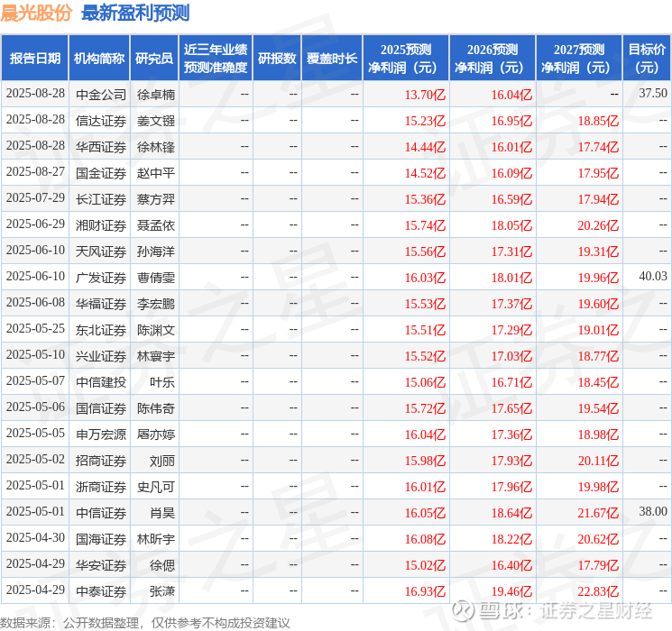Click 22.83亿 forecast value
The height and width of the screenshot is (631, 672).
(x=598, y=591)
